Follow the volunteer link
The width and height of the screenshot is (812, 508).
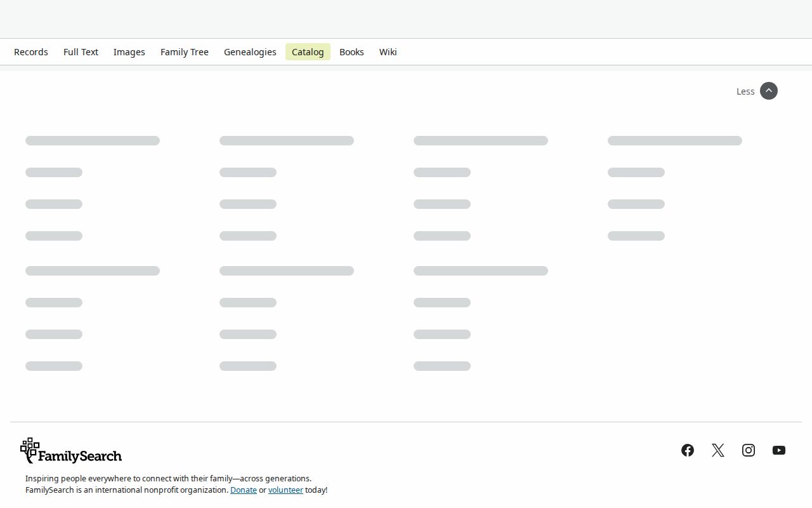point(285,490)
